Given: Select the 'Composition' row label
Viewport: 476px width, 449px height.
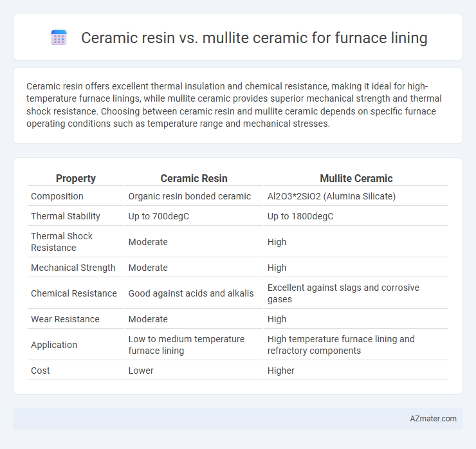Looking at the screenshot, I should click(57, 196).
